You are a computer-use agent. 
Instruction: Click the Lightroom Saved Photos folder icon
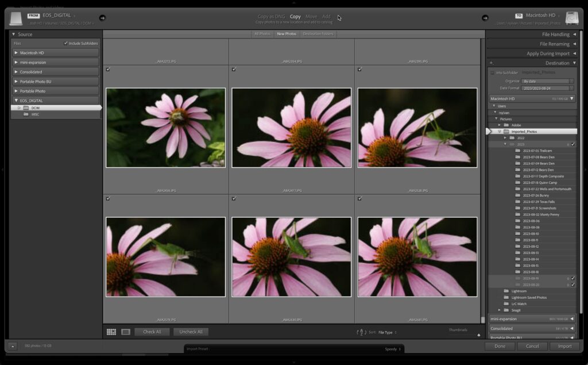point(506,297)
